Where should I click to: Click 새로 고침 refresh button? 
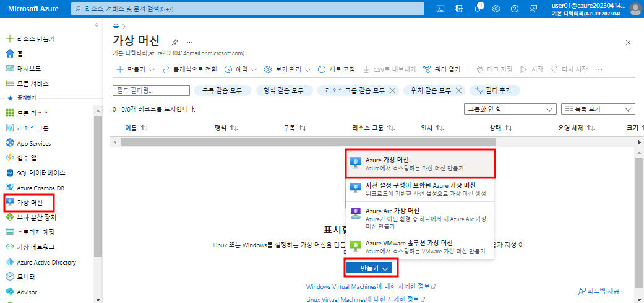pyautogui.click(x=337, y=69)
